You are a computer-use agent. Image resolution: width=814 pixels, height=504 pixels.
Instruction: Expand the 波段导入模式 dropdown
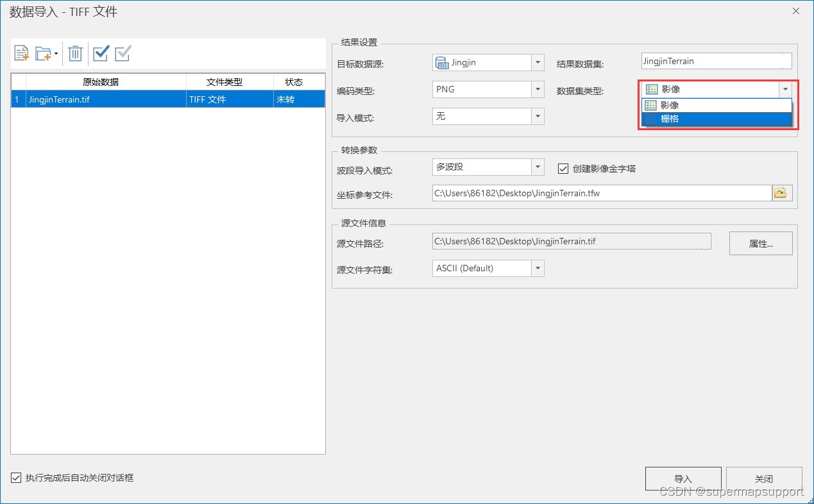coord(538,167)
